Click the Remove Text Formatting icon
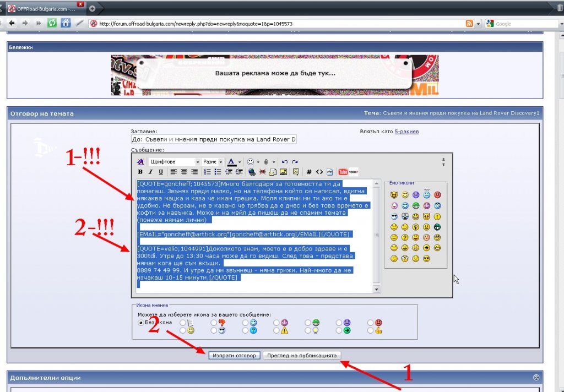Screen dimensions: 564x392 click(140, 162)
